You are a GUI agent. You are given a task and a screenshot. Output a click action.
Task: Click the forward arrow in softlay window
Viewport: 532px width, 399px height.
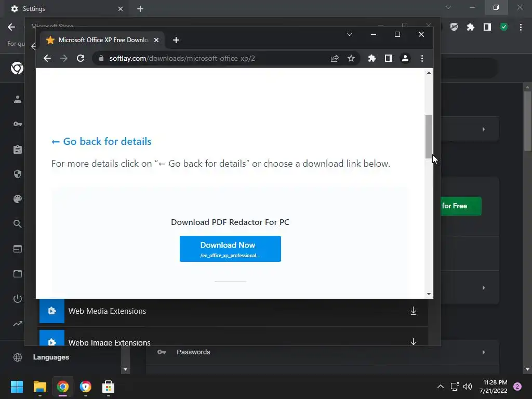64,58
